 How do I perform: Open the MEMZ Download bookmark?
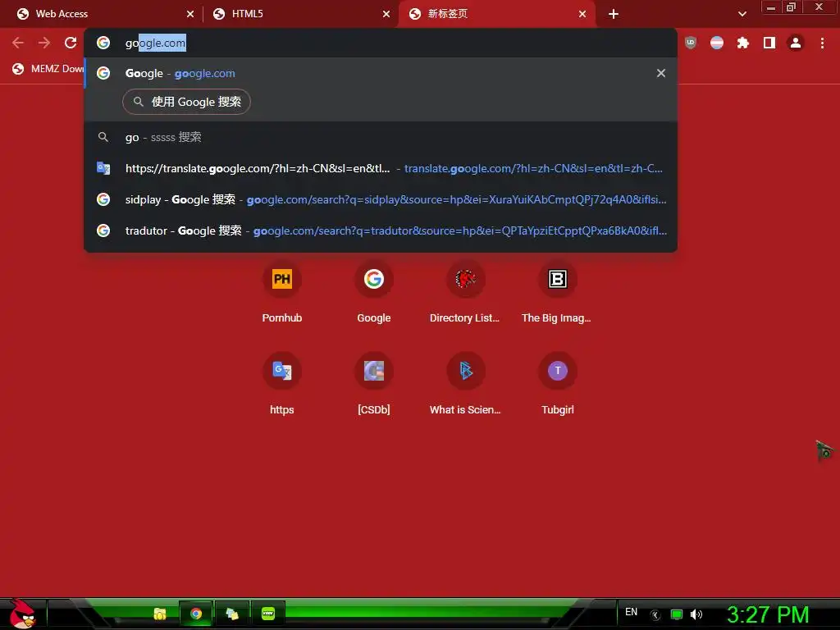click(48, 69)
